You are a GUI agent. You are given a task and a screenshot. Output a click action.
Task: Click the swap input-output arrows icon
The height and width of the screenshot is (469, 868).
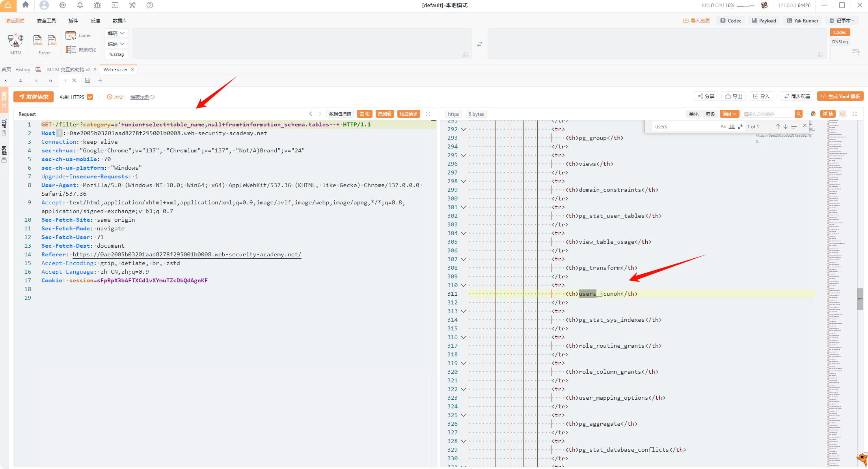(480, 44)
